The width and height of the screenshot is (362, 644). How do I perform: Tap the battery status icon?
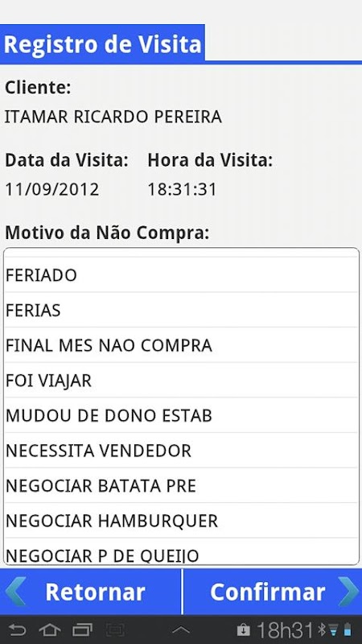click(x=348, y=630)
